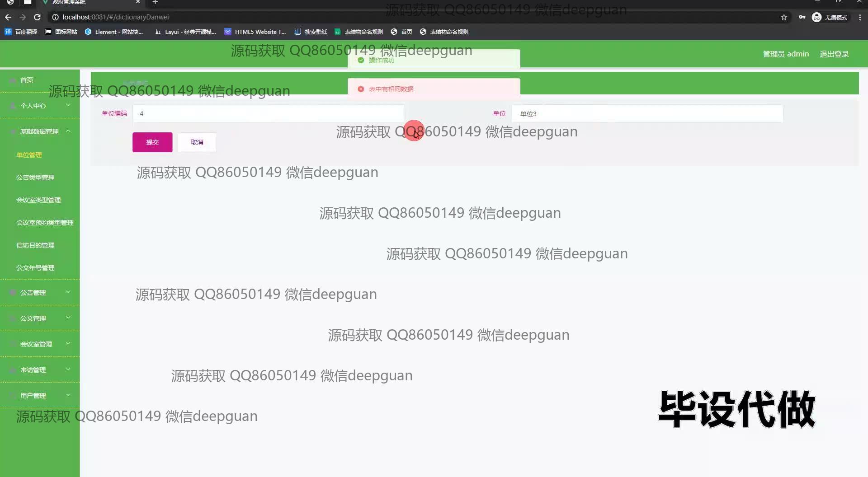
Task: View site information icon beside localhost URL
Action: click(55, 17)
